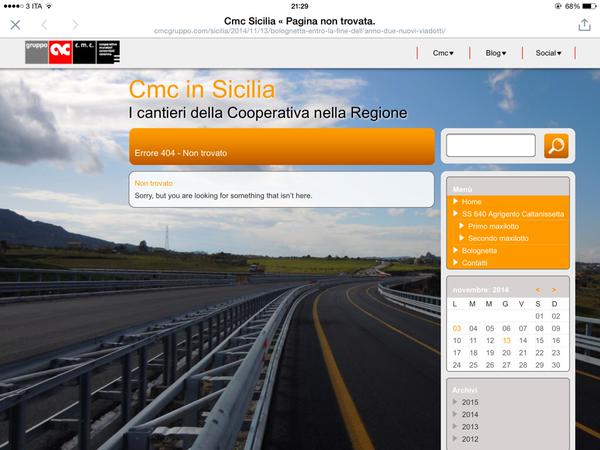600x450 pixels.
Task: Select Home in the sidebar menu
Action: click(471, 202)
